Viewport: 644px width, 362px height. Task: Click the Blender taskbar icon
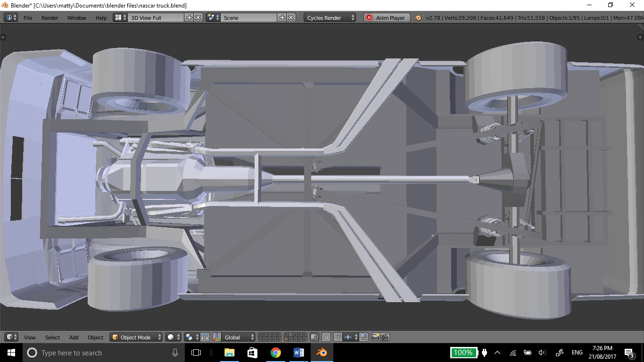[322, 353]
